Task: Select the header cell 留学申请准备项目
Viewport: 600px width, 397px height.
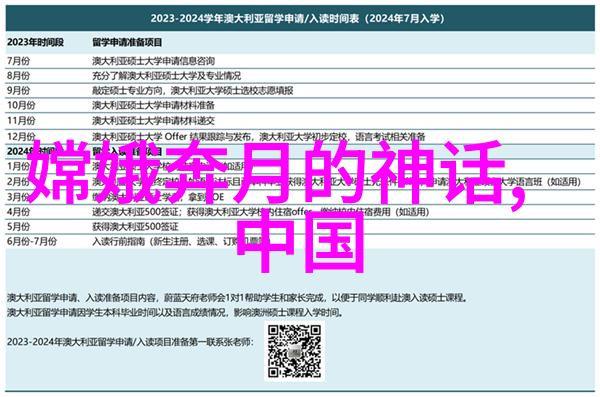Action: (x=127, y=42)
